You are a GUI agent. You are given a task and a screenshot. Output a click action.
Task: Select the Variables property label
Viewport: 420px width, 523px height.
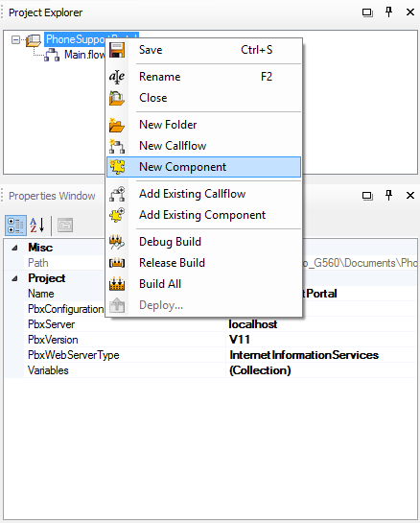click(x=48, y=370)
